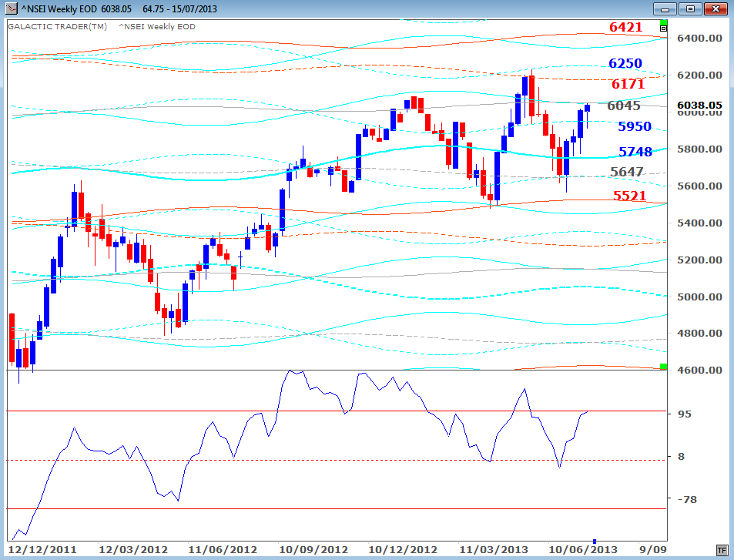Image resolution: width=734 pixels, height=560 pixels.
Task: Click the red 6171 level label
Action: (x=628, y=84)
